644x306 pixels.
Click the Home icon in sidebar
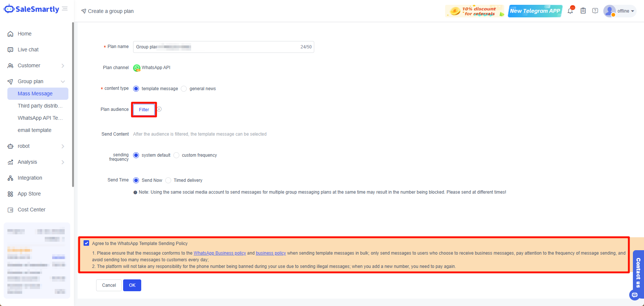(x=10, y=34)
